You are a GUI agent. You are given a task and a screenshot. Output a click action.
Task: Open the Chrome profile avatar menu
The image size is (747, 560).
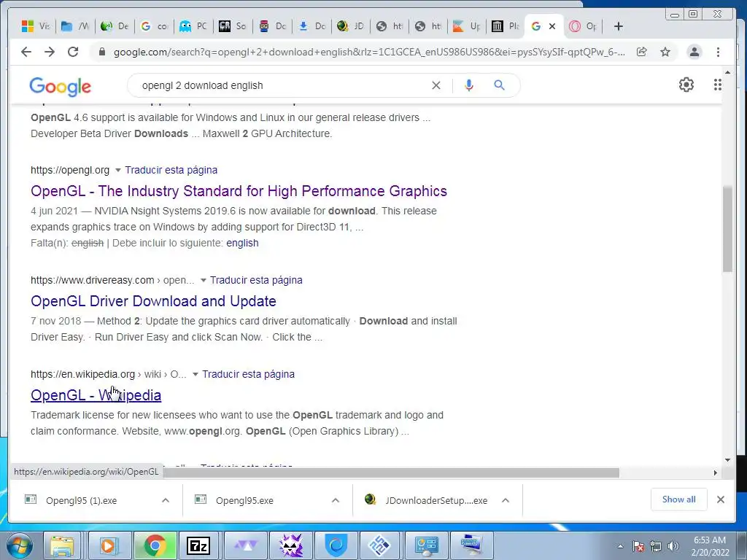pyautogui.click(x=694, y=52)
